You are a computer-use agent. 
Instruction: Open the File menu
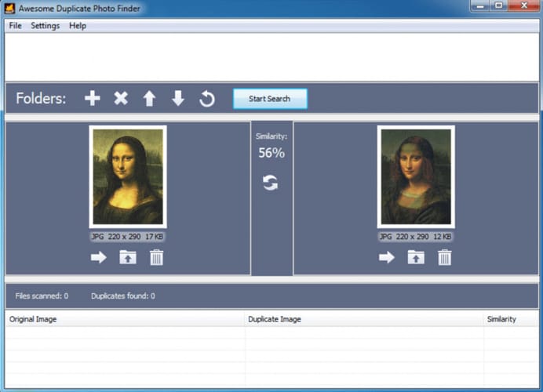coord(15,26)
